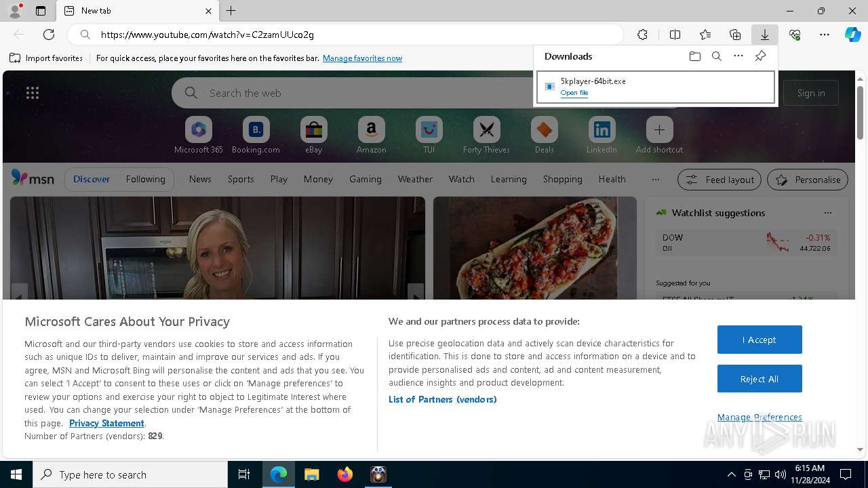868x488 pixels.
Task: Expand more MSN categories ellipsis
Action: (655, 179)
